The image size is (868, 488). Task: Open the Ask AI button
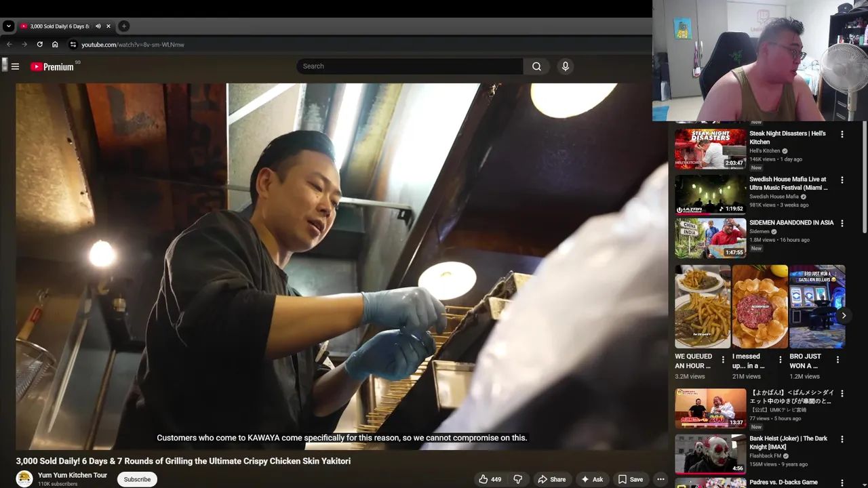pos(591,479)
